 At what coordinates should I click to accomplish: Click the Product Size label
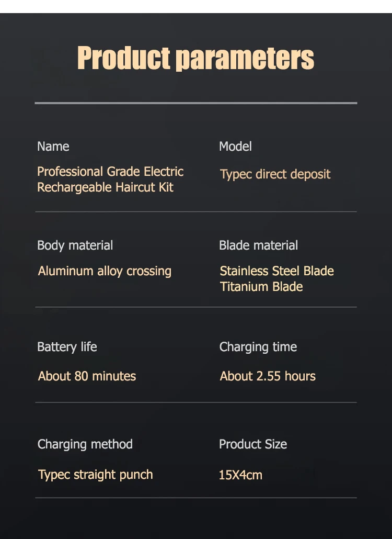point(253,444)
